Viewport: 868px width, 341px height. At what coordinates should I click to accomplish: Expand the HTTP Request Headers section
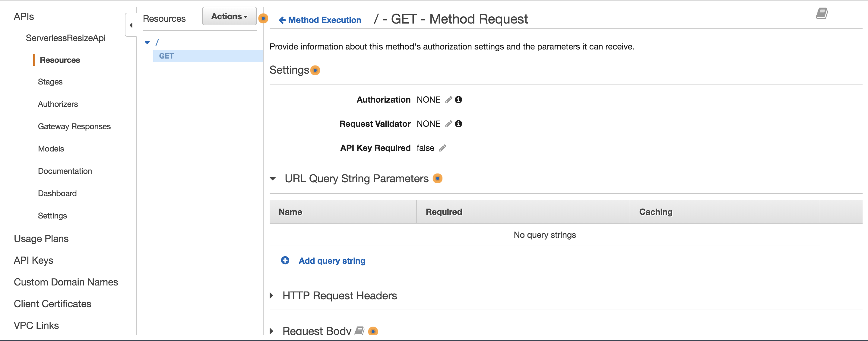tap(271, 296)
